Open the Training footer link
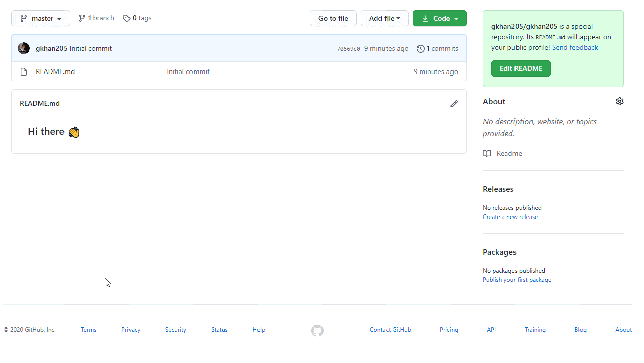 click(x=535, y=330)
